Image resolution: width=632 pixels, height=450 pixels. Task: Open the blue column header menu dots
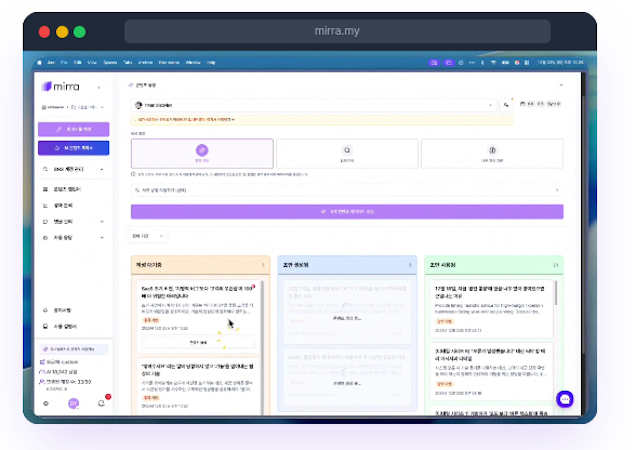(410, 265)
